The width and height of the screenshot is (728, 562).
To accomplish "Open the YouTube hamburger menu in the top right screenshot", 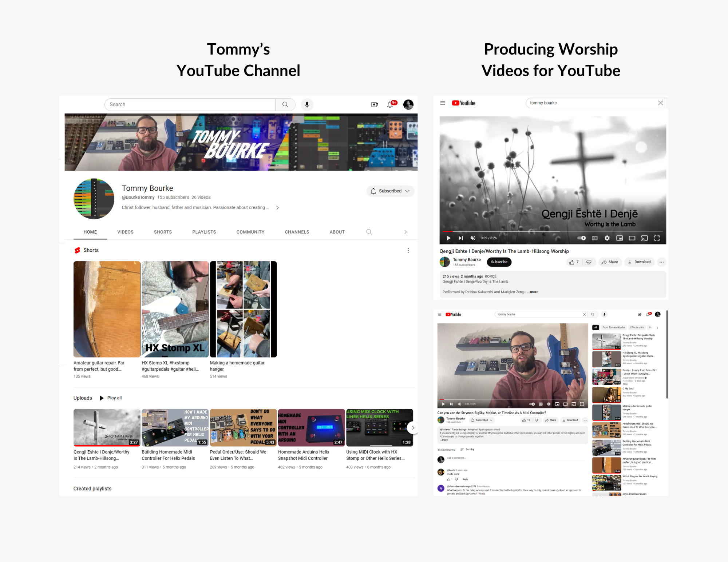I will coord(443,103).
